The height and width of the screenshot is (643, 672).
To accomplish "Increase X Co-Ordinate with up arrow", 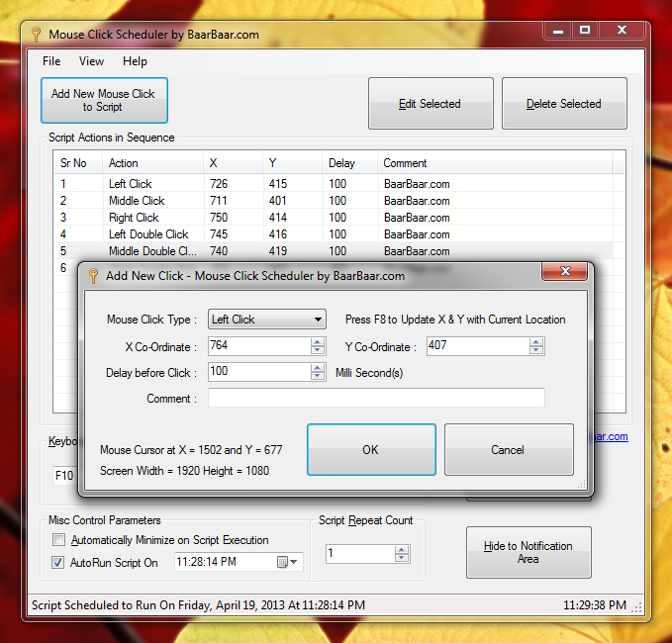I will (317, 342).
